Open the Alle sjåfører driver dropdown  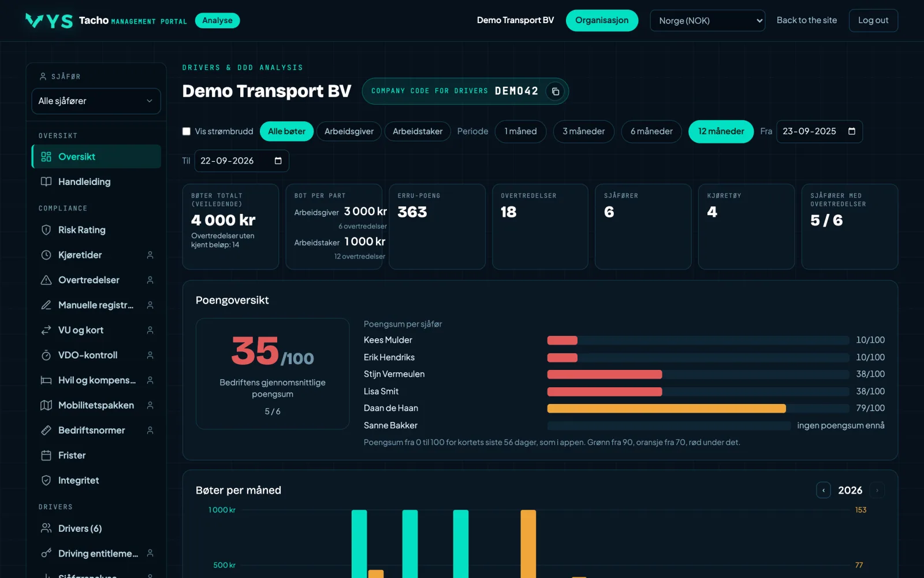pos(96,101)
